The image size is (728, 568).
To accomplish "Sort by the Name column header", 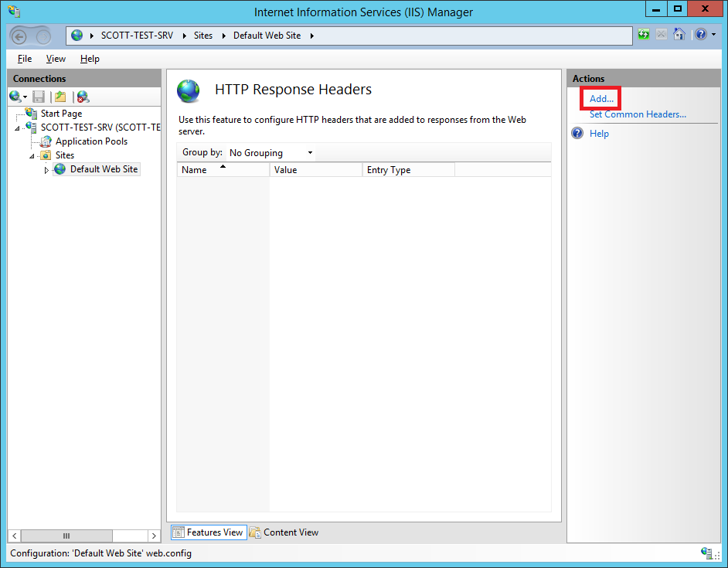I will [x=223, y=170].
